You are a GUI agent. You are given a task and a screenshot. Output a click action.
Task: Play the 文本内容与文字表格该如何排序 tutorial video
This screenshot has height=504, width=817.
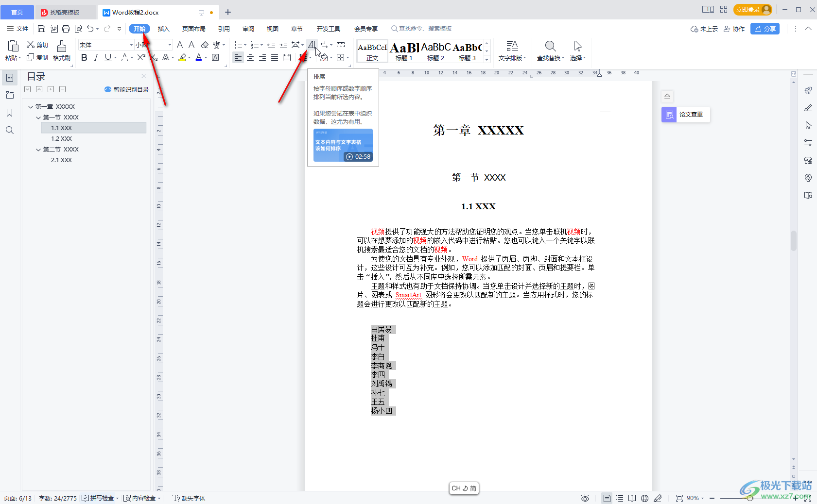pos(343,145)
